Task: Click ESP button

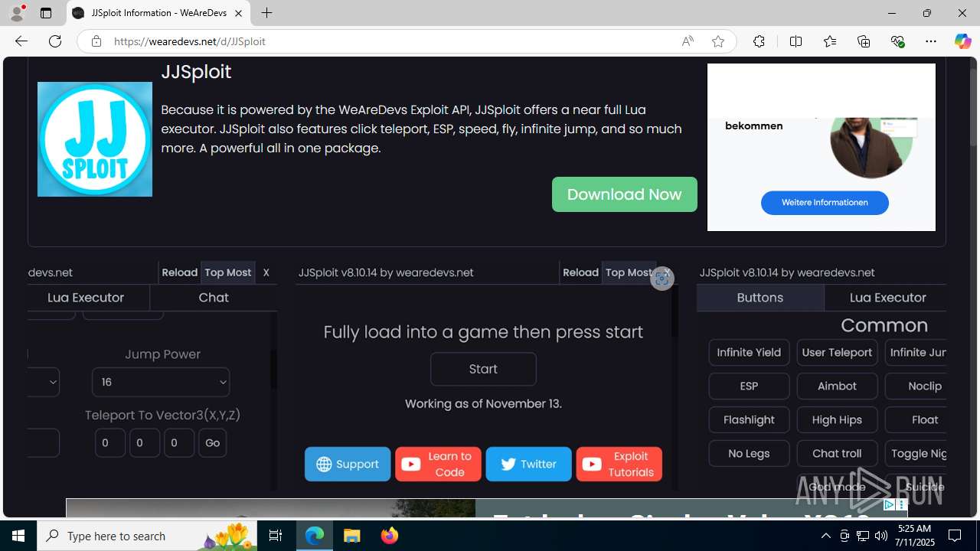Action: [749, 386]
